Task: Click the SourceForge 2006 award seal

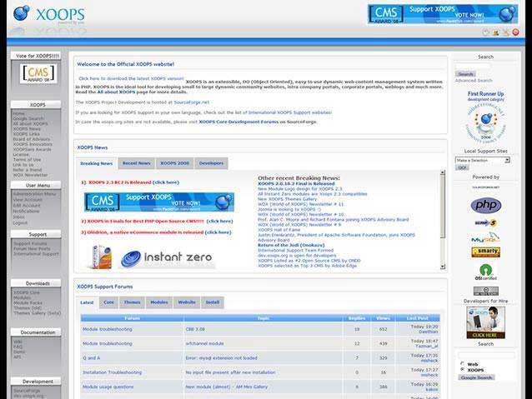Action: (x=486, y=122)
